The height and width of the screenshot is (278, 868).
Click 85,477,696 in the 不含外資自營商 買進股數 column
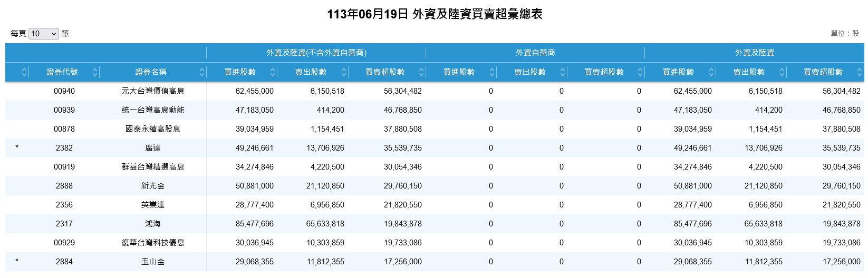click(x=255, y=224)
